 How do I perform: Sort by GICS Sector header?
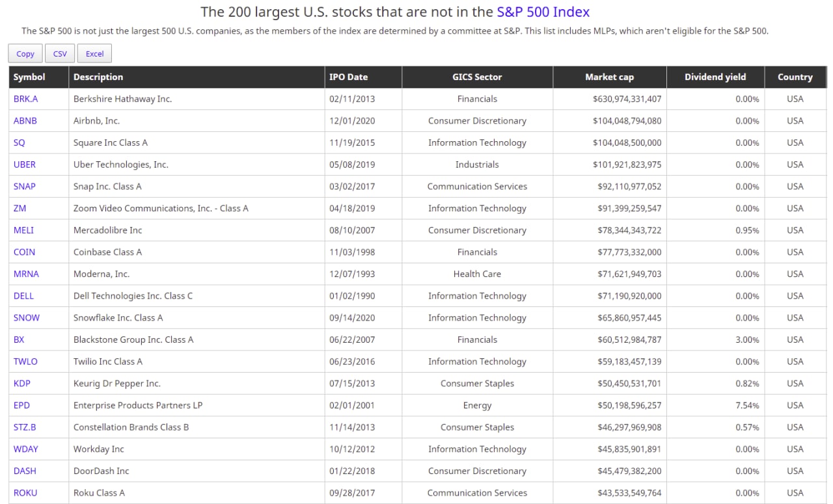477,77
